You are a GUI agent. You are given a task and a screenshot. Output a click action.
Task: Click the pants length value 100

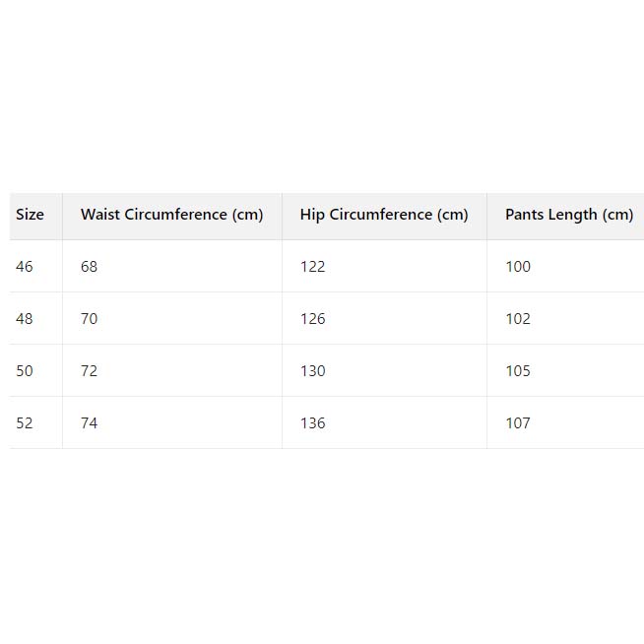click(518, 267)
